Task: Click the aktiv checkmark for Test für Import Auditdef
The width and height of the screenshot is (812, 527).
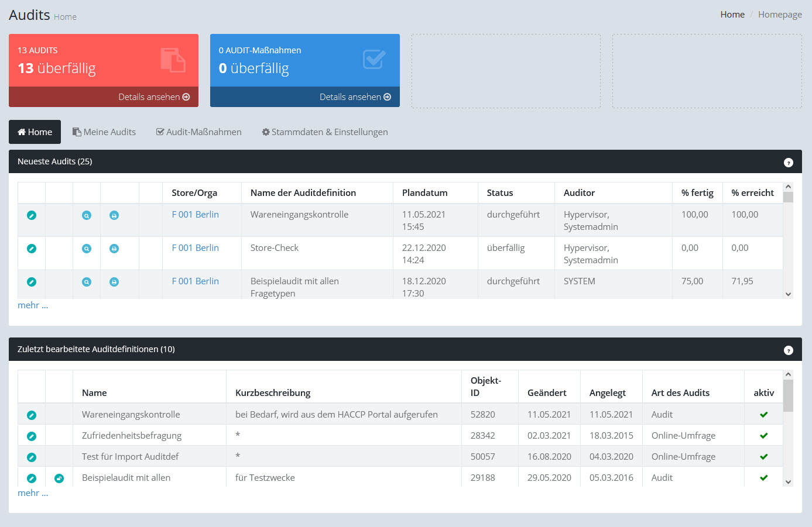Action: (x=763, y=457)
